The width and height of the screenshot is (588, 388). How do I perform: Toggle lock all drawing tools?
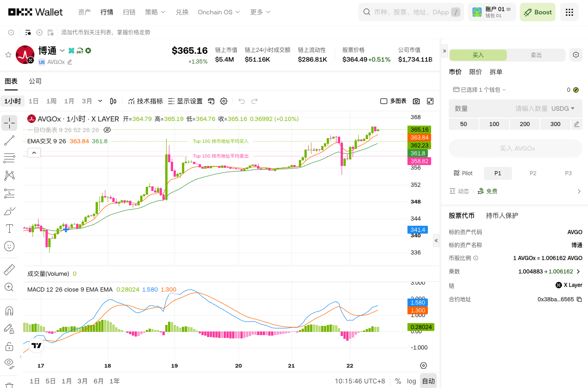click(9, 346)
